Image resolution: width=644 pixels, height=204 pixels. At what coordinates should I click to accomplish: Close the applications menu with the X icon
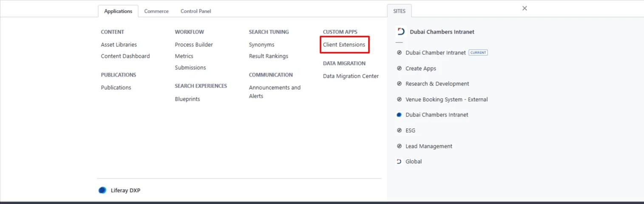click(x=525, y=8)
